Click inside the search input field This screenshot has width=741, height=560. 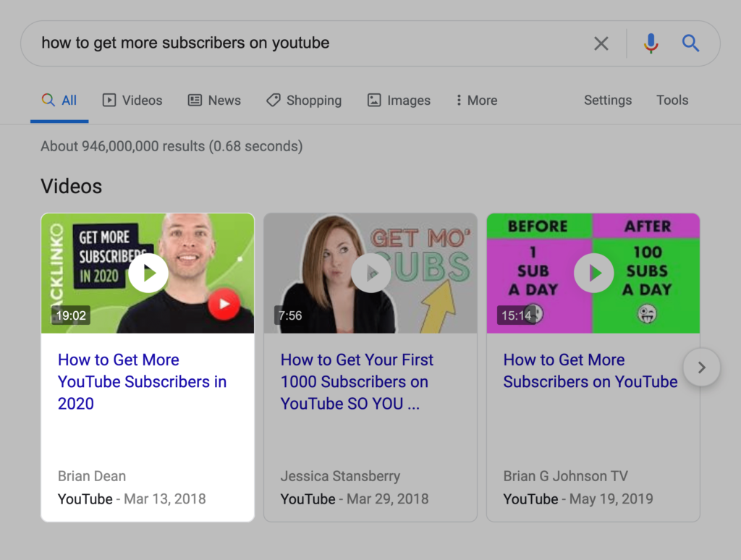point(289,43)
